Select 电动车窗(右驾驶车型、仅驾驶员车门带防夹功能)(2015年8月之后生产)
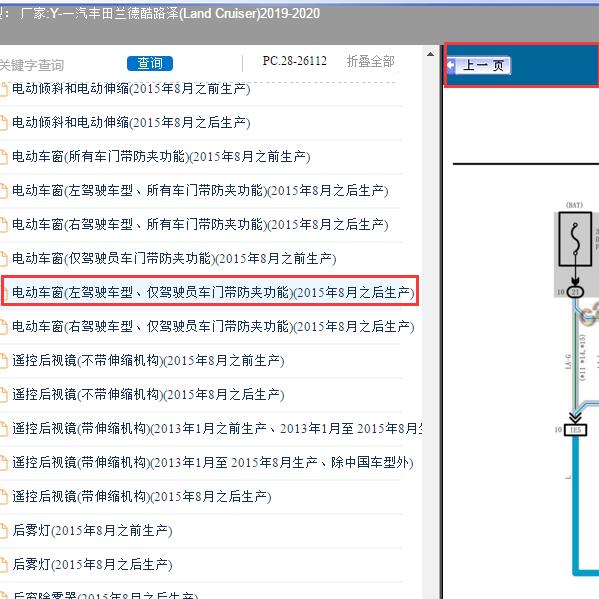599x599 pixels. (x=213, y=327)
